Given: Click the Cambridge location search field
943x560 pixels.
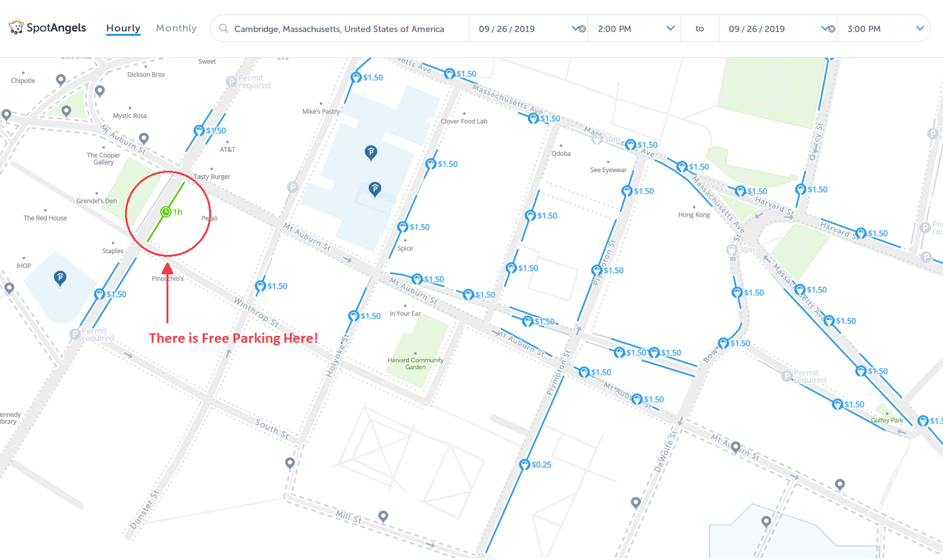Looking at the screenshot, I should 339,28.
